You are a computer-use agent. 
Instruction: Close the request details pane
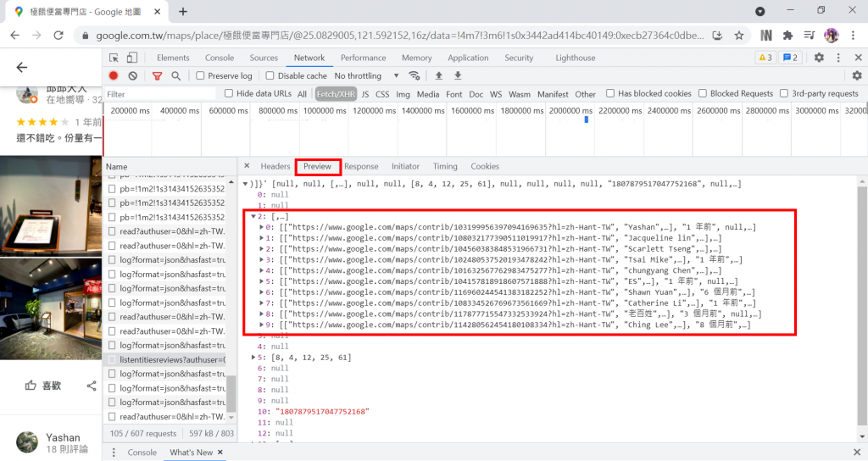coord(247,166)
